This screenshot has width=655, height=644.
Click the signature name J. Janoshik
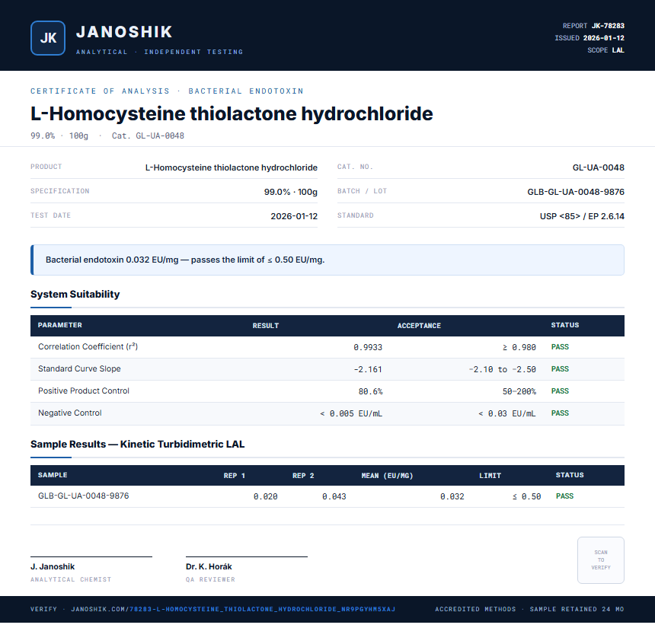(x=53, y=567)
